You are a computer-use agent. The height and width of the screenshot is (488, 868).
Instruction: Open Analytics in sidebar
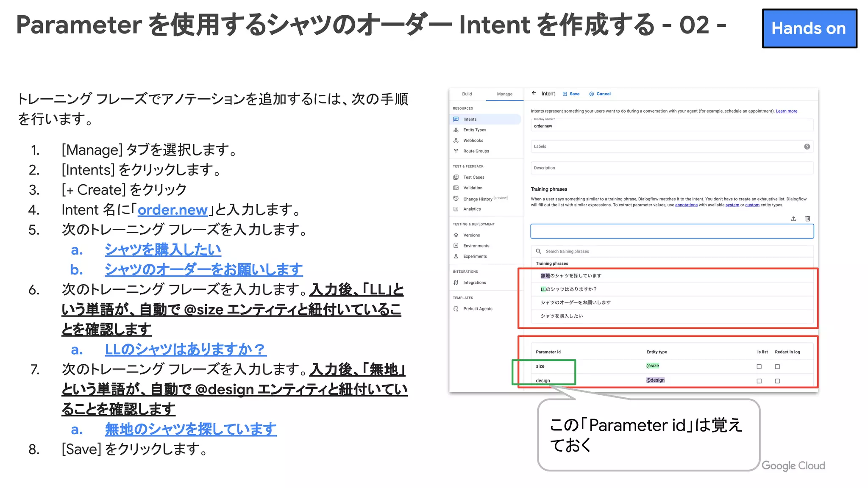coord(472,209)
